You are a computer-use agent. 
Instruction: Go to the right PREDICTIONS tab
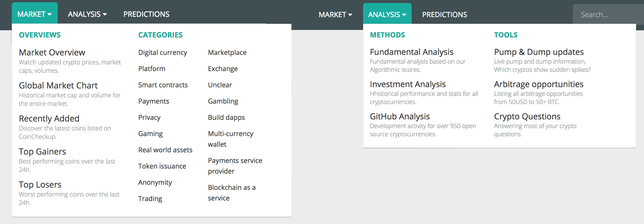444,15
